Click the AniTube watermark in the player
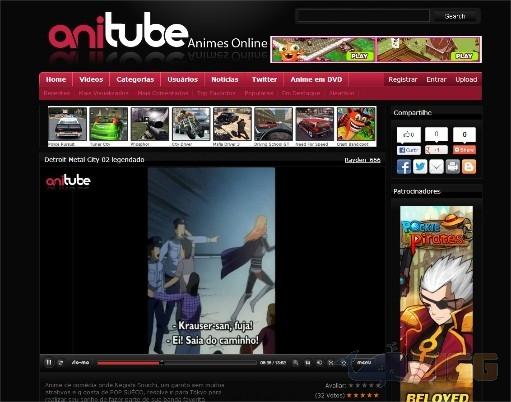 click(x=68, y=181)
